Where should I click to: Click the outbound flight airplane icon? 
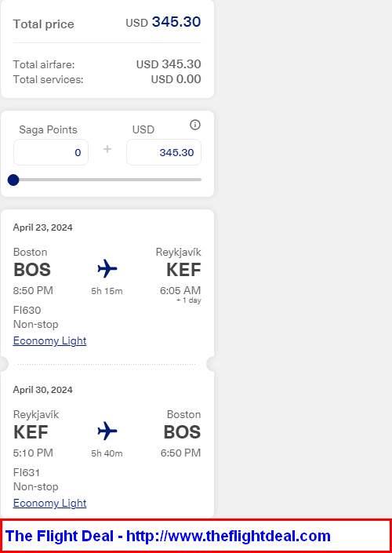point(107,269)
